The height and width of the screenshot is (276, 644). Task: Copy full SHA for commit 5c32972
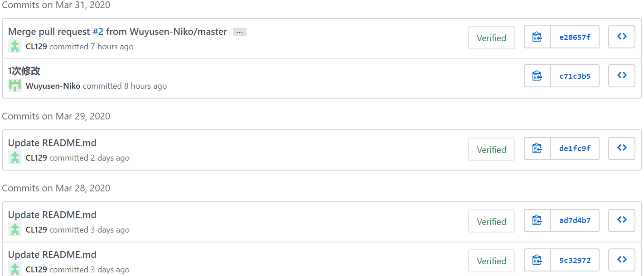(537, 260)
